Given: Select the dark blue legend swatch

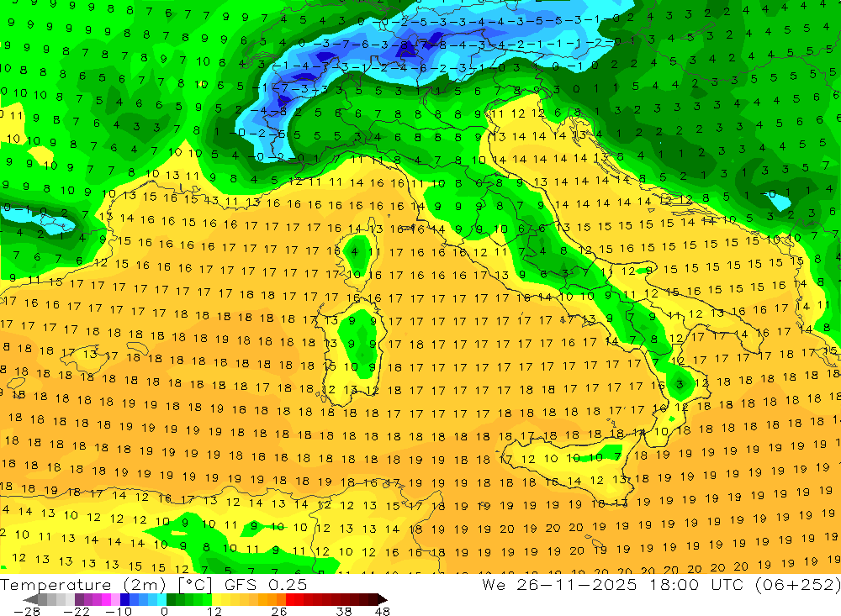Looking at the screenshot, I should 125,599.
